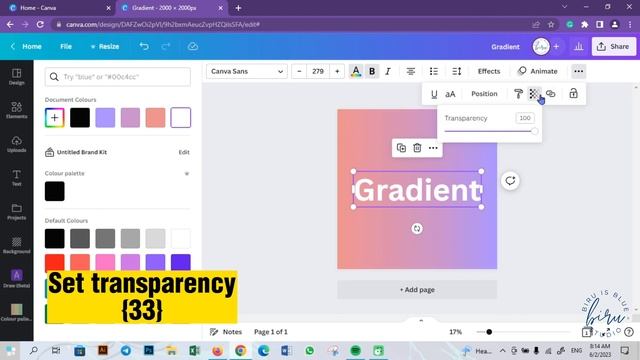The image size is (640, 360).
Task: Click the undo arrow
Action: (x=144, y=46)
